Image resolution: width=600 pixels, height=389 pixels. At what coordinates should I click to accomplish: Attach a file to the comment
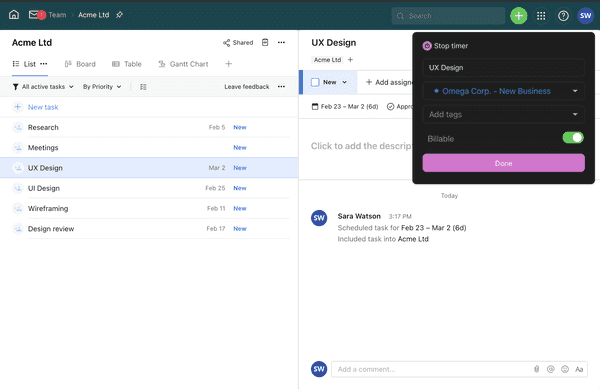(536, 369)
